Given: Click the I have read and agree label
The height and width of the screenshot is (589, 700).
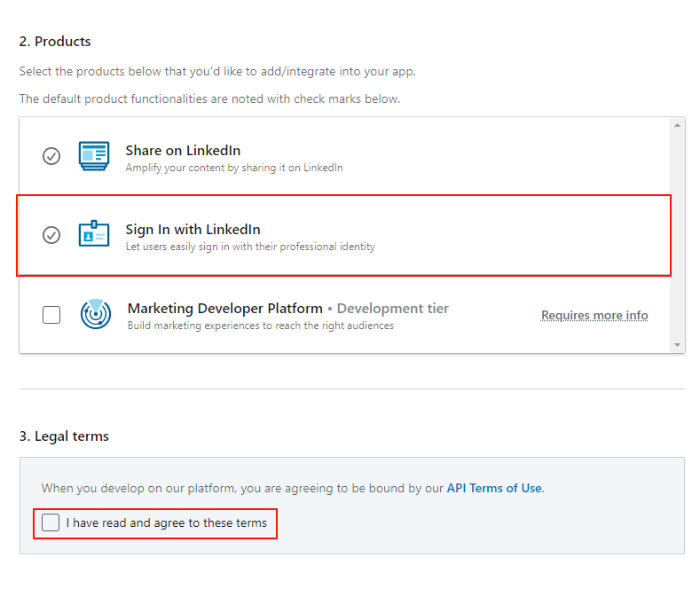Looking at the screenshot, I should pyautogui.click(x=167, y=522).
